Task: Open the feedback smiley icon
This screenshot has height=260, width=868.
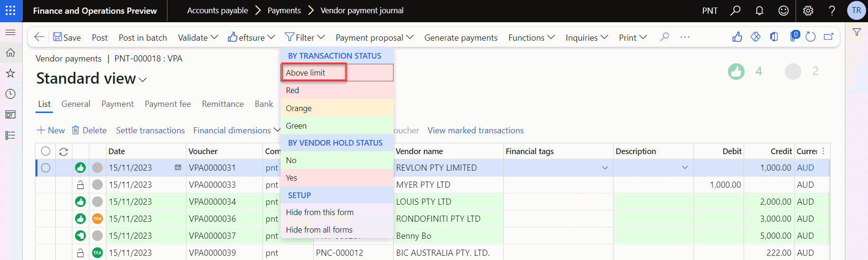Action: coord(783,10)
